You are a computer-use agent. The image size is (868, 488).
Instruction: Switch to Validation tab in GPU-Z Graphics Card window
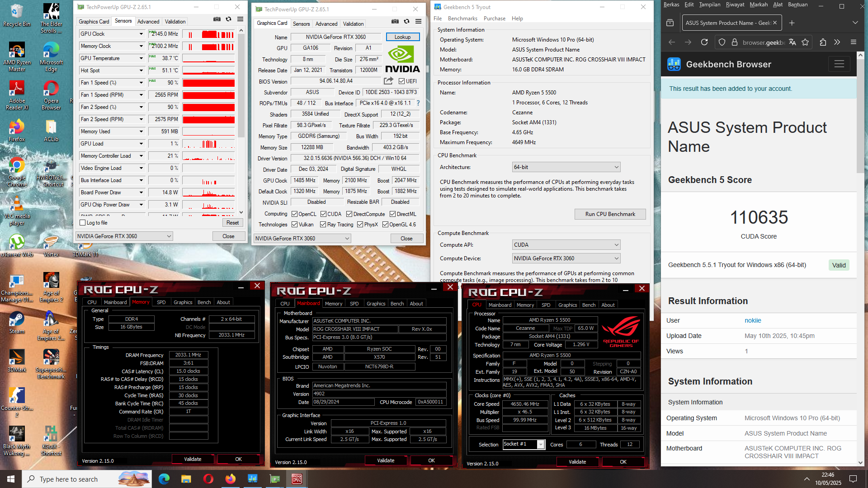(353, 24)
